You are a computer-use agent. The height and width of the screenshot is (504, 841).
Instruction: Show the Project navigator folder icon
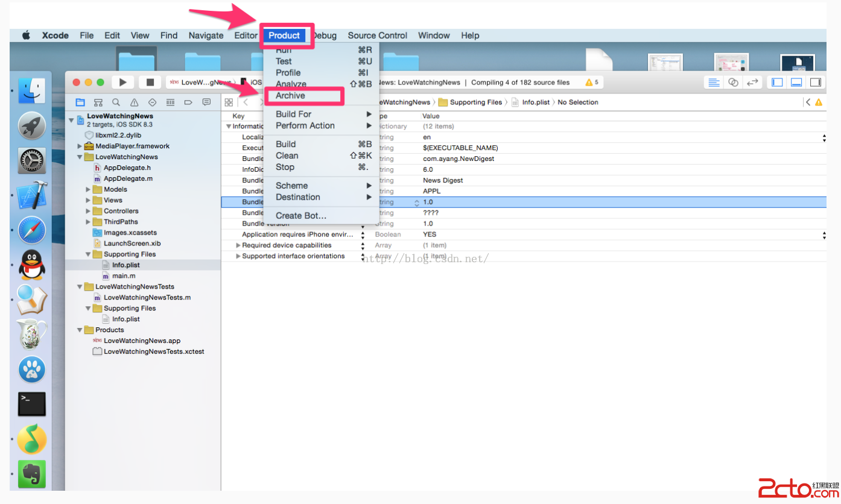point(80,102)
